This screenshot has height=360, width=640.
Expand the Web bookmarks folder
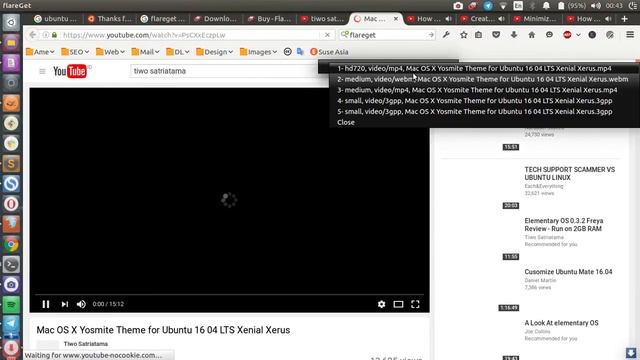coord(110,52)
